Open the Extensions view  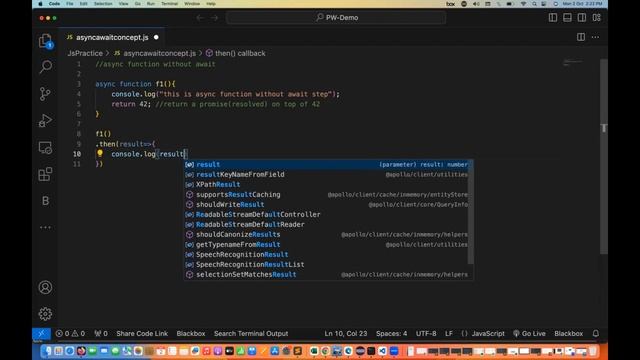[45, 174]
